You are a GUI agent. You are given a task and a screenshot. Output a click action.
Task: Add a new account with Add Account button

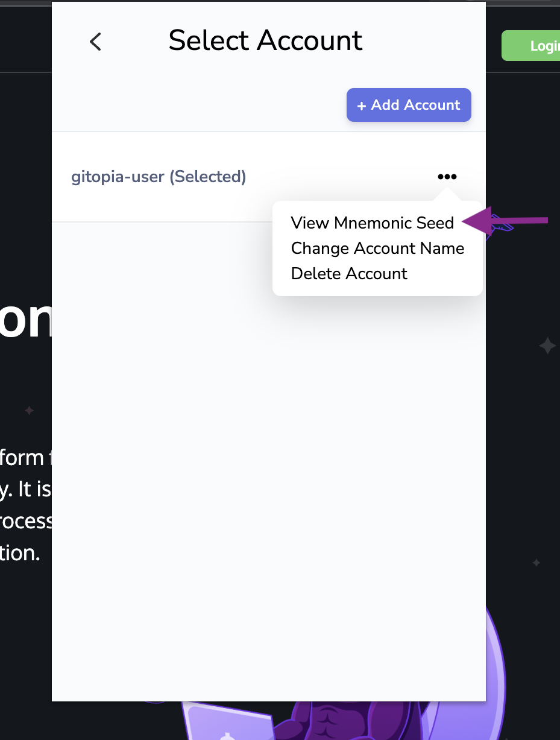[409, 105]
